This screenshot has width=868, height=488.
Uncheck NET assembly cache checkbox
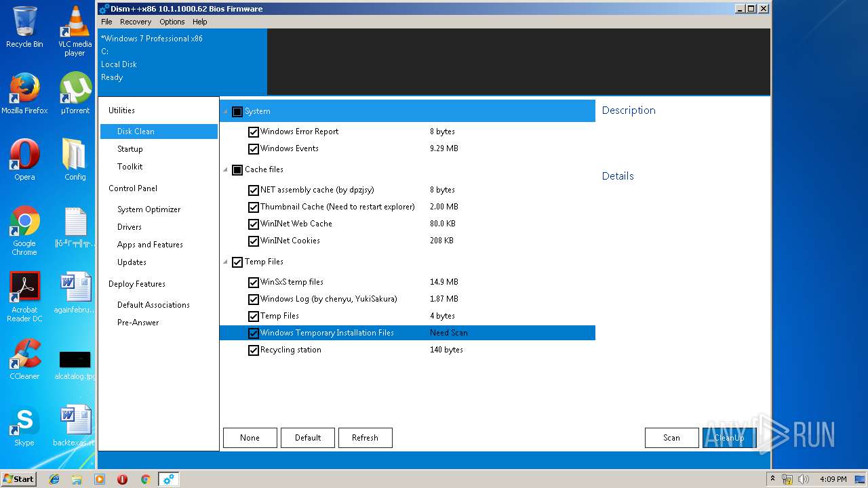click(254, 190)
